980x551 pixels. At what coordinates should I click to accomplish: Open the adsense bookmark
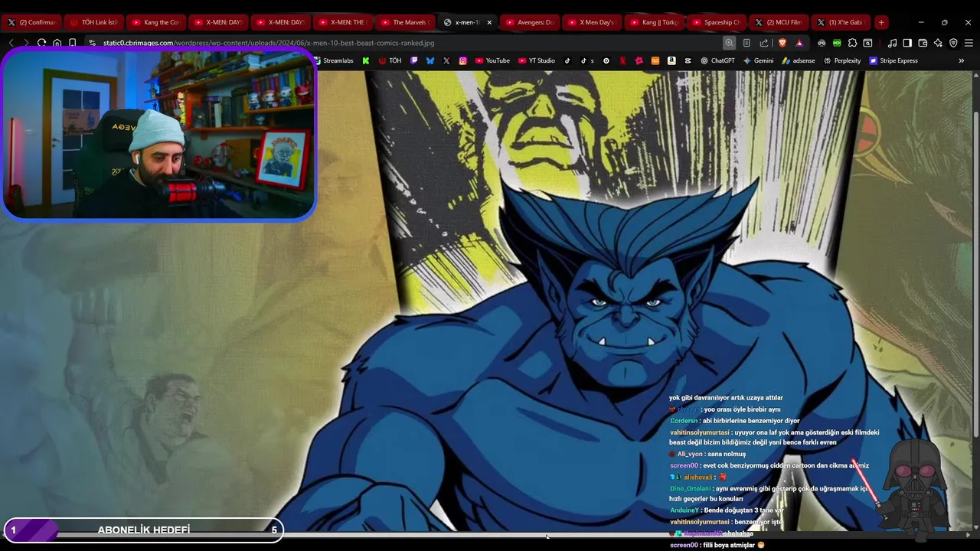799,60
